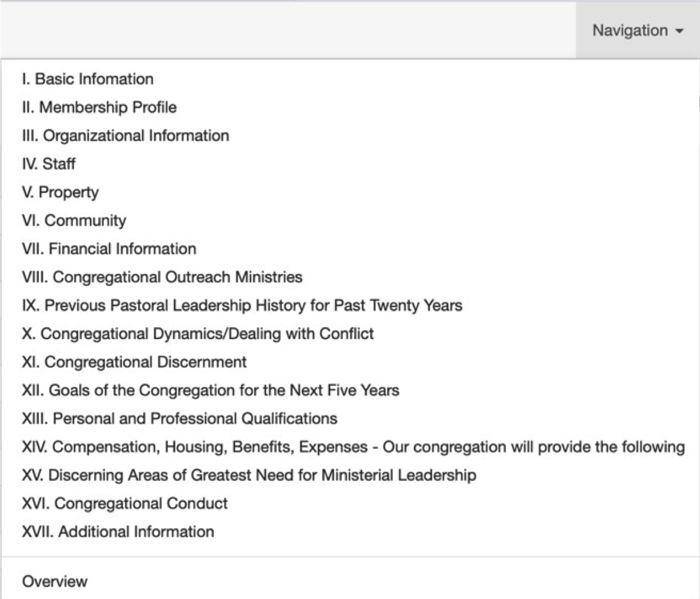Select the Basic Information section
Screen dimensions: 700x599
click(86, 79)
